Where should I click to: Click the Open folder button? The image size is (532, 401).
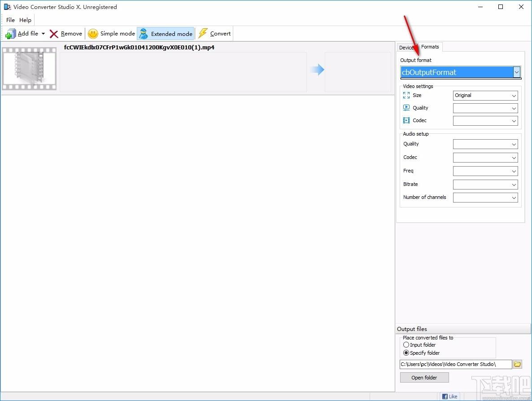coord(424,378)
